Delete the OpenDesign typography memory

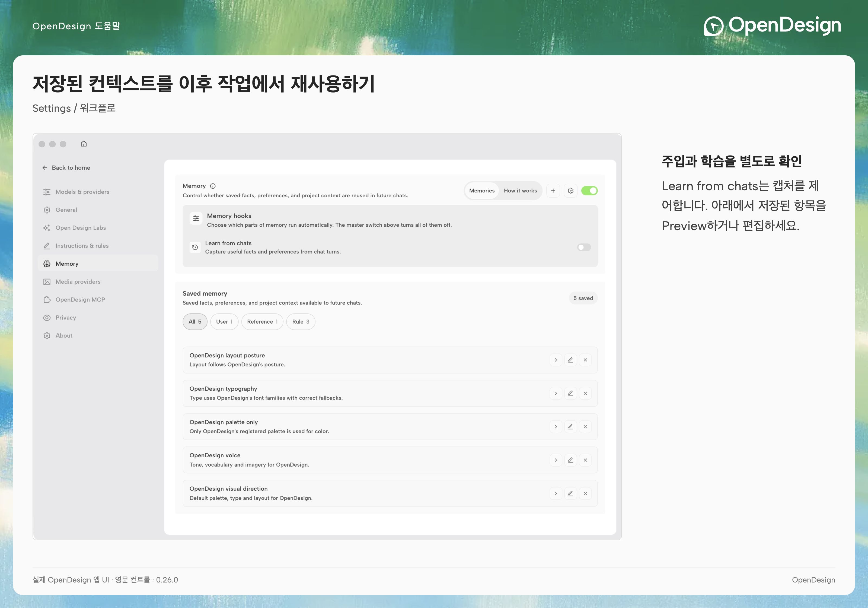click(585, 393)
